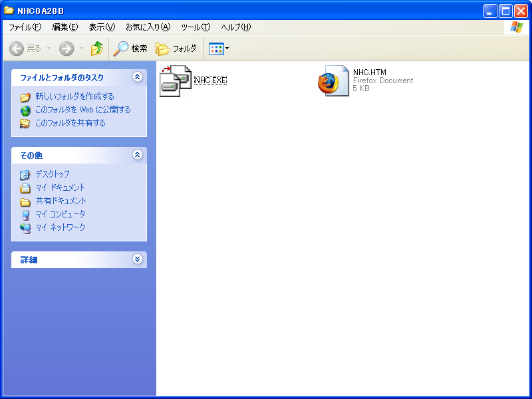Click 新しいフォルダを作成する link
The height and width of the screenshot is (399, 532).
[x=74, y=96]
